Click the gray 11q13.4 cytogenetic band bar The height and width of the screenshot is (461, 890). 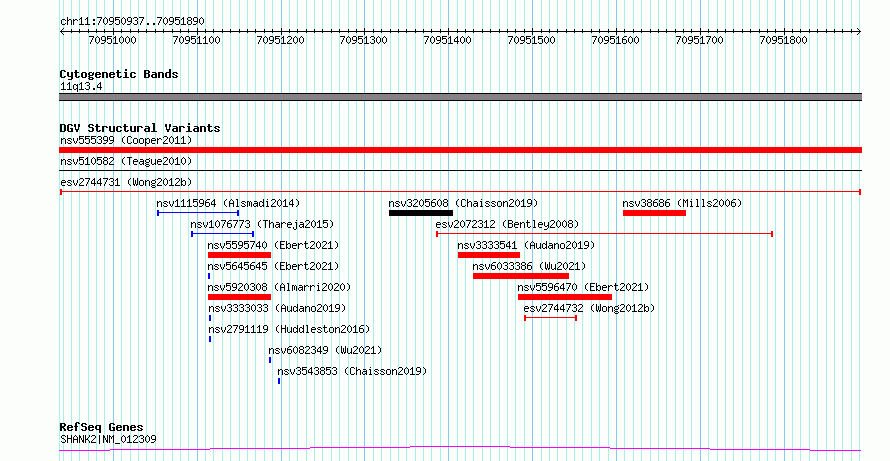click(x=460, y=97)
